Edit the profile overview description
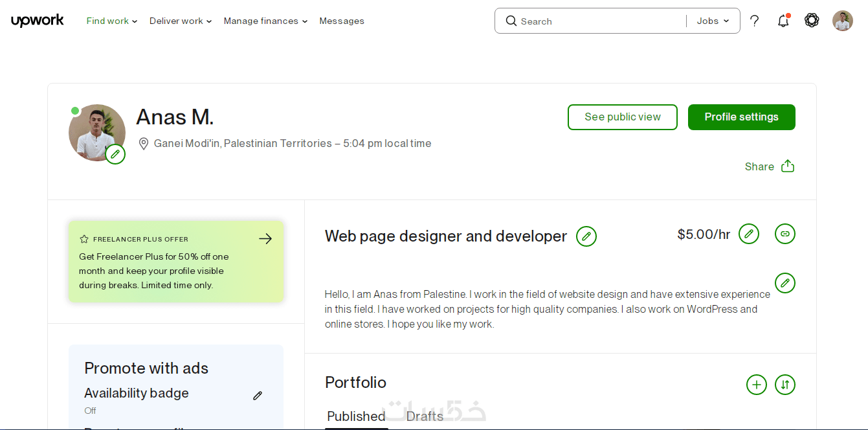 (785, 283)
